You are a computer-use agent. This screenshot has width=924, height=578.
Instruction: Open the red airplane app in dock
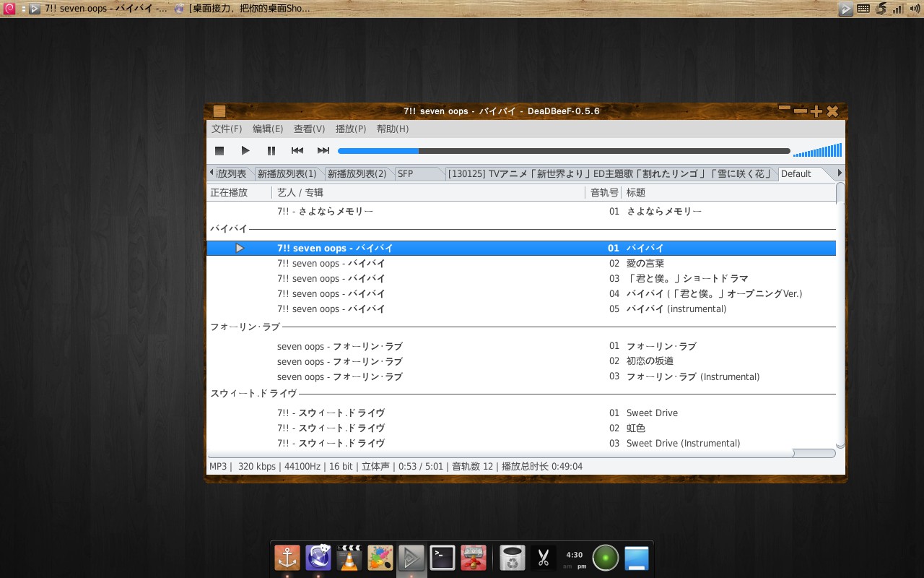coord(474,558)
